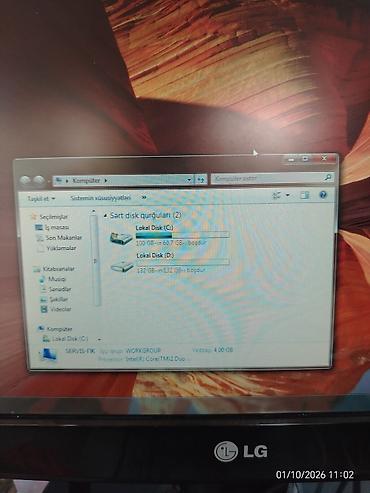This screenshot has width=370, height=493.
Task: Click the 4.00 GB memory value
Action: (223, 350)
